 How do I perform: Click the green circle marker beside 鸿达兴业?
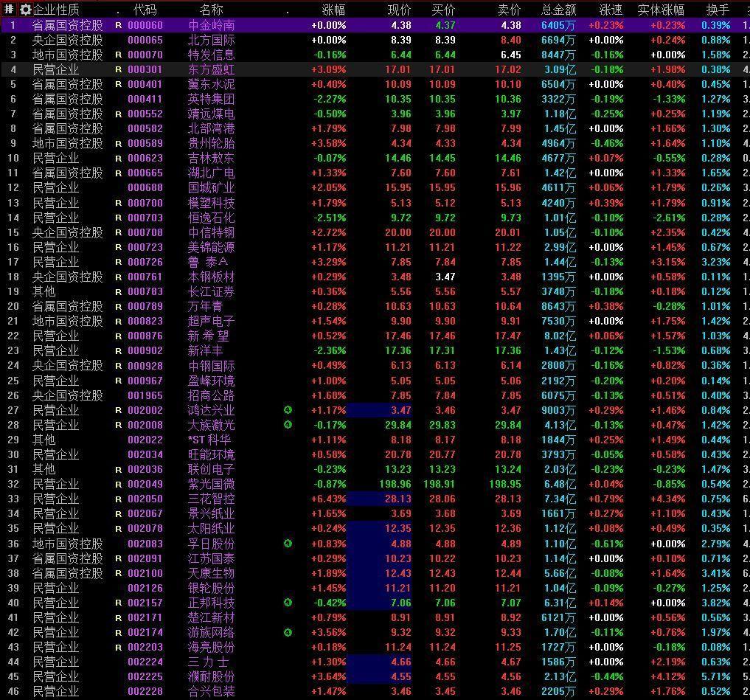point(288,410)
